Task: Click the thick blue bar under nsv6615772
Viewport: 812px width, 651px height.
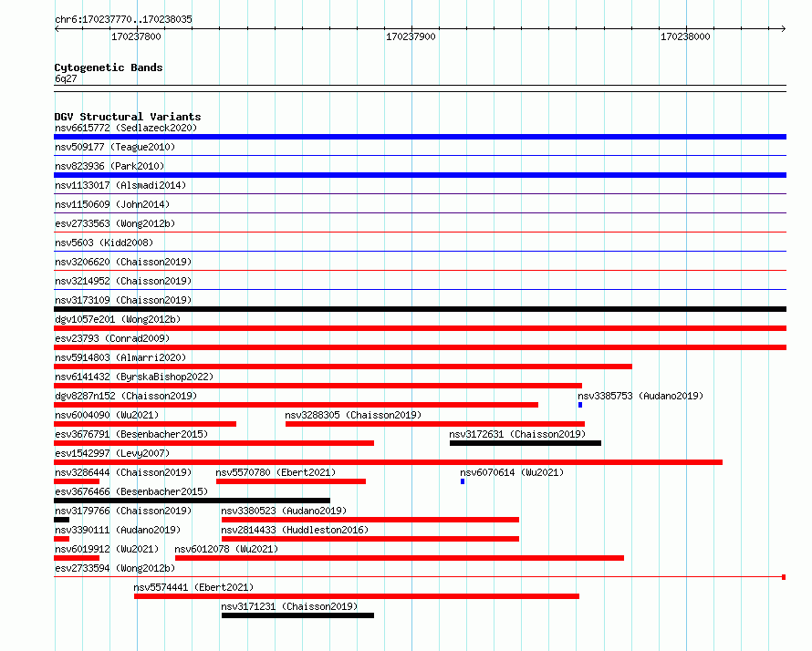Action: tap(420, 137)
